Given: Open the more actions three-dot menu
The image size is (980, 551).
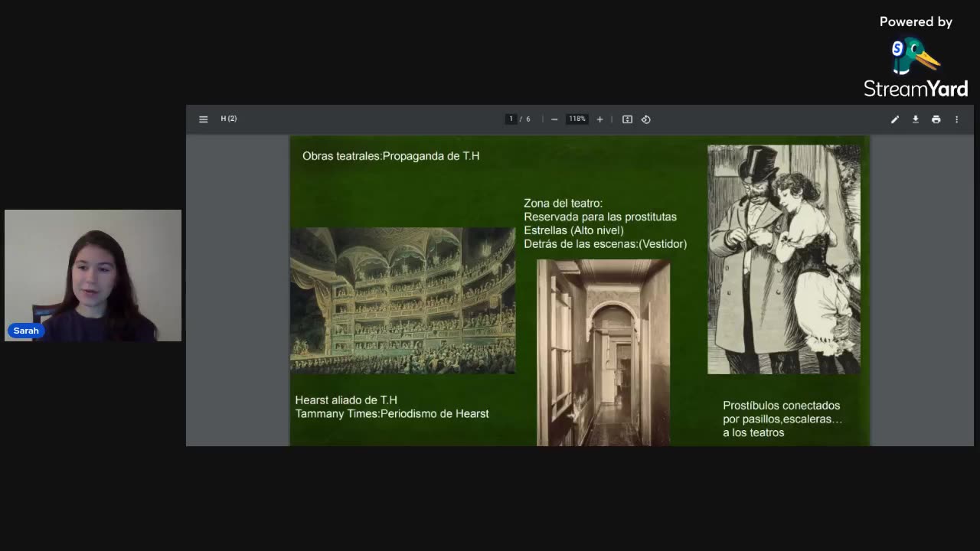Looking at the screenshot, I should point(956,119).
